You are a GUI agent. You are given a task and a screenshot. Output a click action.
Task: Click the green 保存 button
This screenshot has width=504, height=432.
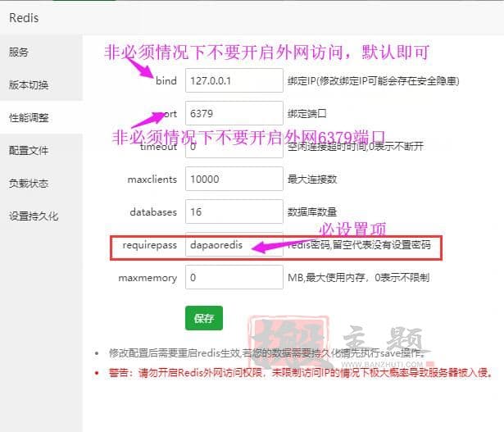point(204,318)
